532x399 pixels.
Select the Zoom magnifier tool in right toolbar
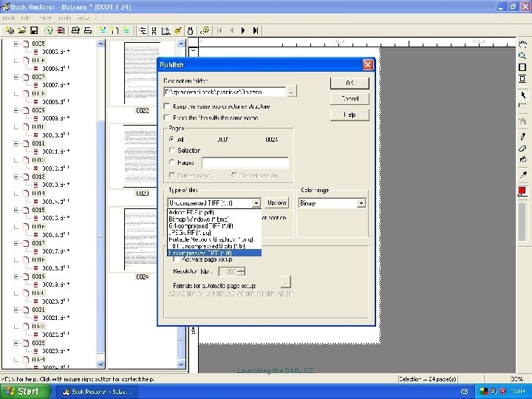pos(522,55)
